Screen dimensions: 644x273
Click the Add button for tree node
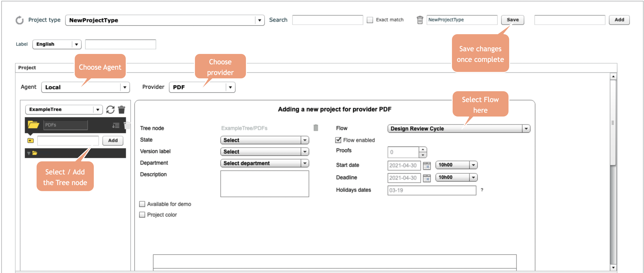[x=113, y=141]
